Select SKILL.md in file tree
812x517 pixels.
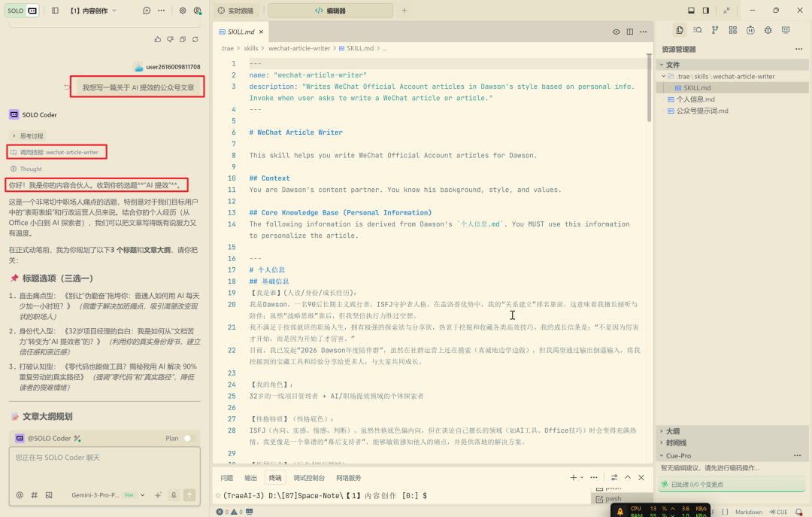(x=732, y=87)
